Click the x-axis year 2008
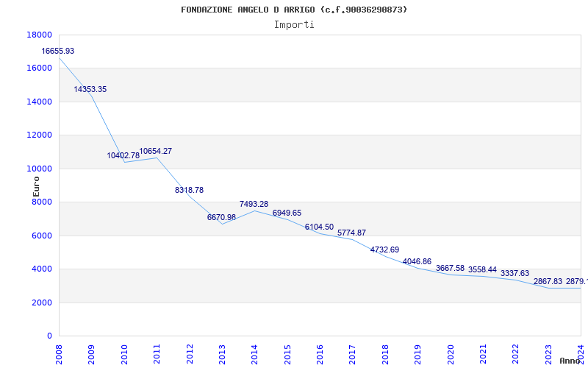 coord(59,354)
